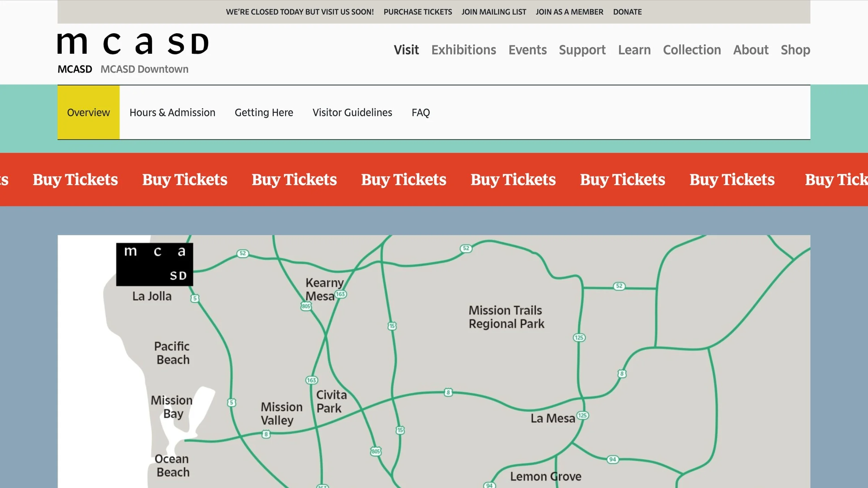Switch to the Hours & Admission tab
The height and width of the screenshot is (488, 868).
tap(172, 112)
